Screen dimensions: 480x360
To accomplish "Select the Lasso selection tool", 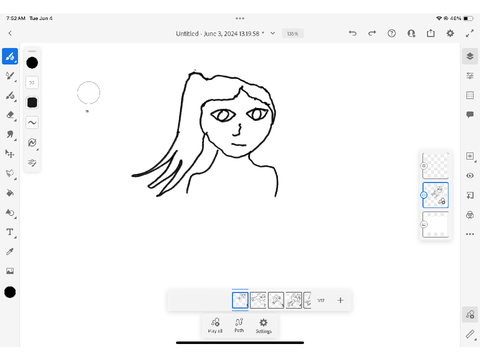I will [x=10, y=173].
